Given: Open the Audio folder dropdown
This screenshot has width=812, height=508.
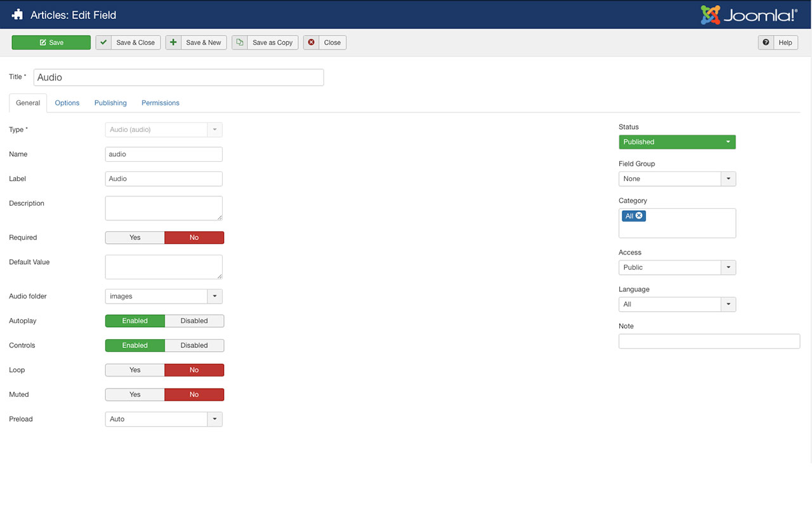Looking at the screenshot, I should coord(164,296).
